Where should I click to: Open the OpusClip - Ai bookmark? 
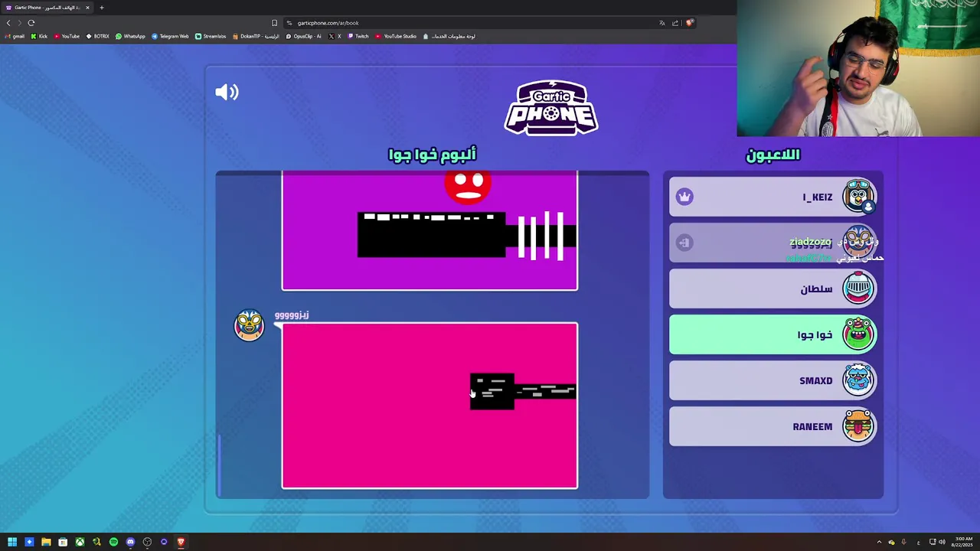point(303,36)
